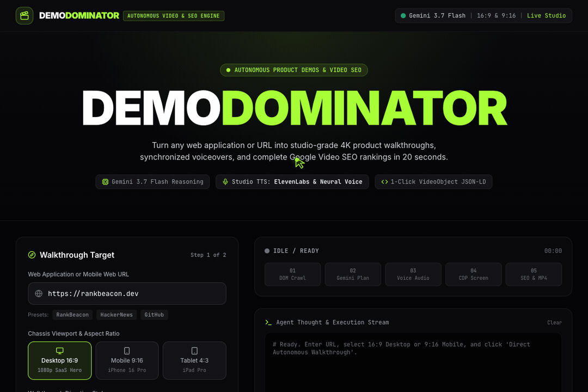Click the "Chassis Viewport & Aspect Ratio" label
Image resolution: width=588 pixels, height=392 pixels.
coord(73,334)
